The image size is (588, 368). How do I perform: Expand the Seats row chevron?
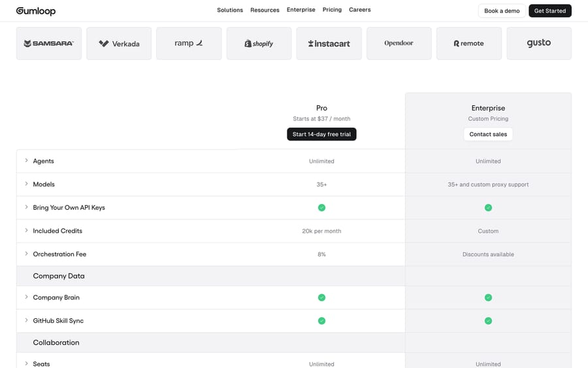tap(26, 363)
